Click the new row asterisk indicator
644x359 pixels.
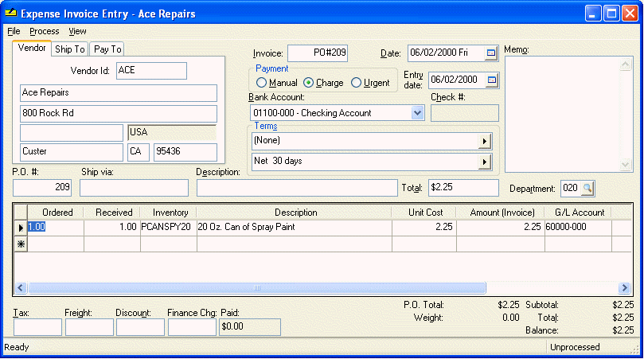click(21, 244)
